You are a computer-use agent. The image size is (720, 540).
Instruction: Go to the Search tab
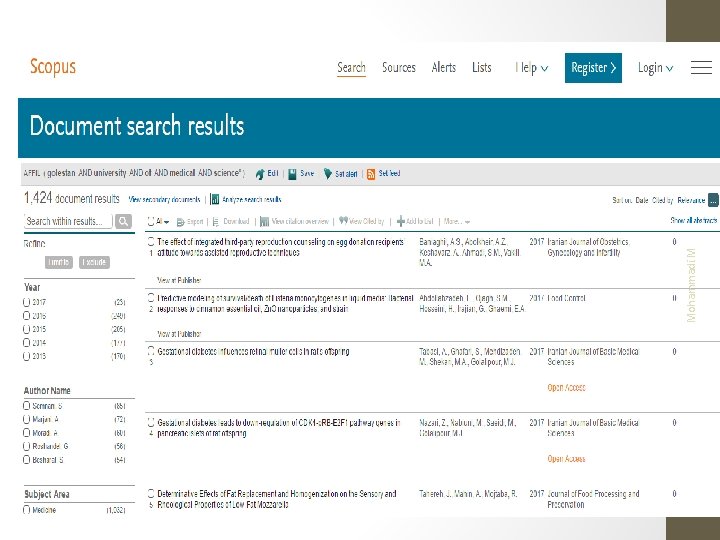point(351,68)
